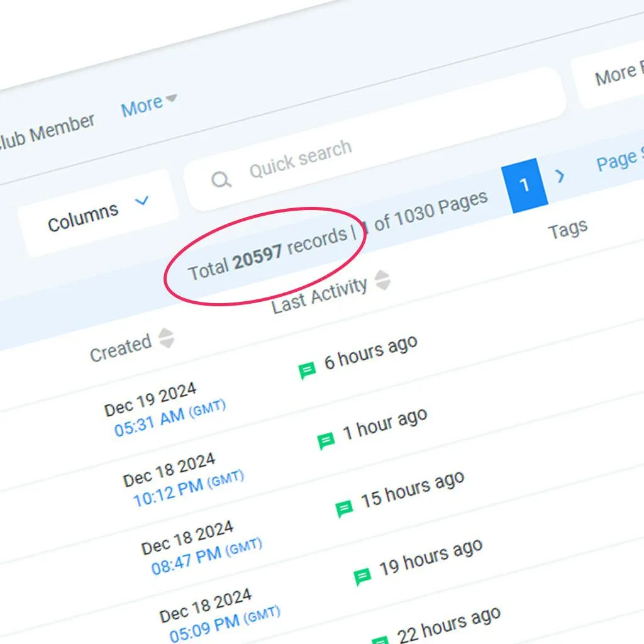Select the 'Dec 18 2024' date above 05:09 PM

[x=206, y=604]
